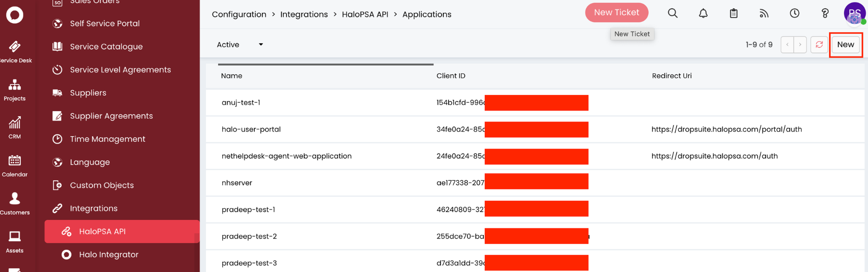This screenshot has width=868, height=272.
Task: Open Halo Integrator menu item
Action: coord(108,255)
